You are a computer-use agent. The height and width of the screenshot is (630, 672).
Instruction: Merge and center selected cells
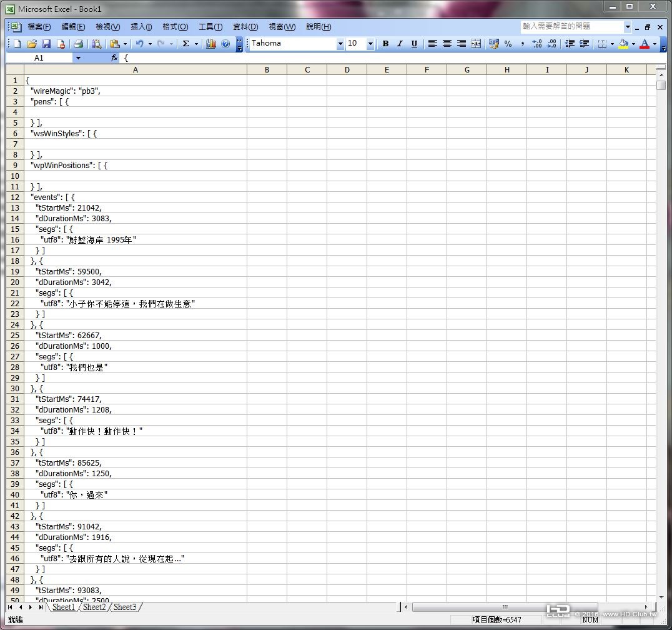tap(476, 44)
